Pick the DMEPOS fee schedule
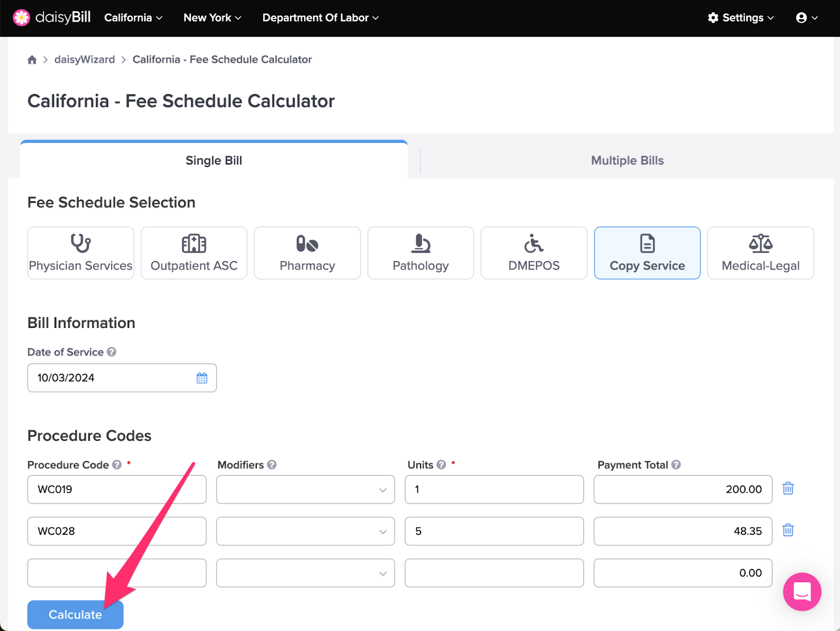840x631 pixels. click(x=534, y=253)
